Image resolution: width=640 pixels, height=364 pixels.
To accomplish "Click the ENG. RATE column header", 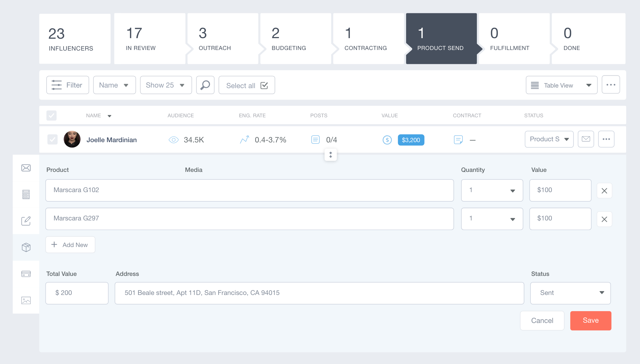I will coord(252,116).
